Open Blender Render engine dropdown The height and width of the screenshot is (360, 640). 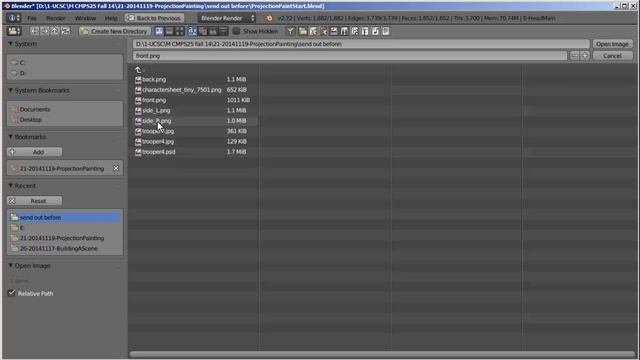pyautogui.click(x=227, y=18)
